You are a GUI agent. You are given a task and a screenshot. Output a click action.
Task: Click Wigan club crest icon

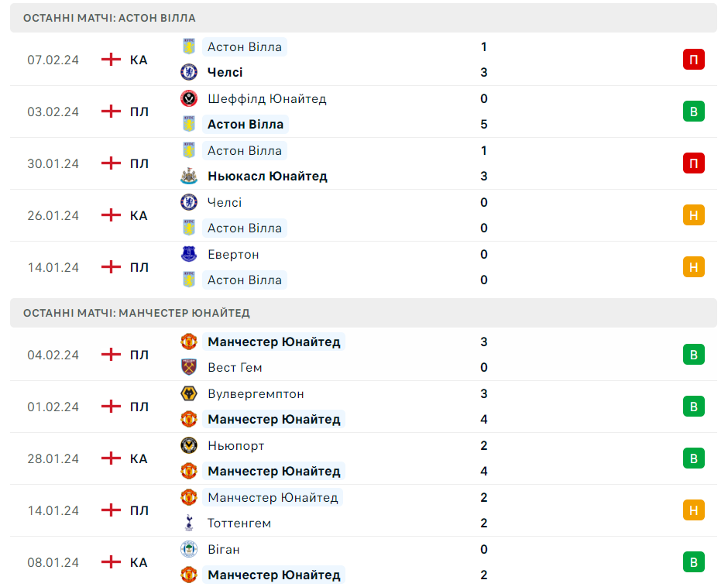click(x=189, y=549)
